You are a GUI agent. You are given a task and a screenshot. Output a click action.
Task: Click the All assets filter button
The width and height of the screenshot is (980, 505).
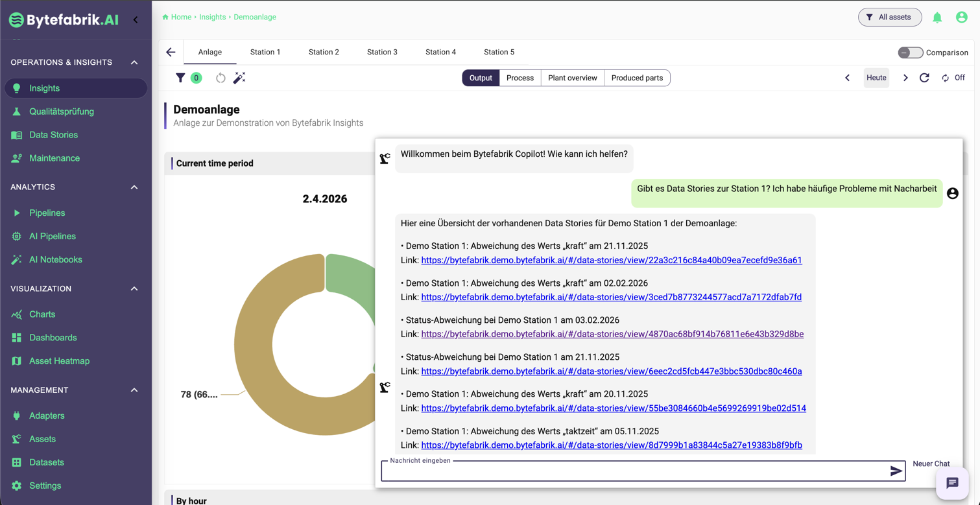pyautogui.click(x=889, y=18)
